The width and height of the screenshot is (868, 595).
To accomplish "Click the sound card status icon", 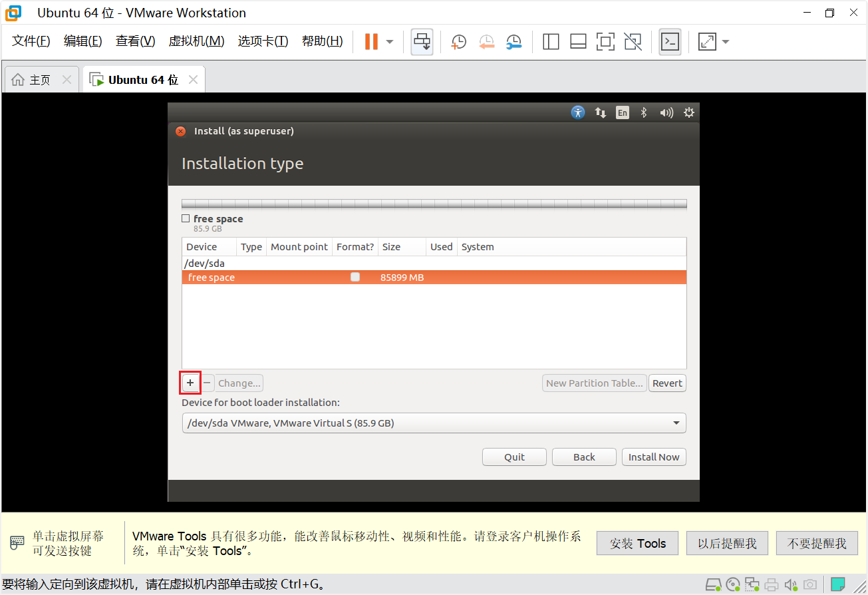I will point(791,585).
